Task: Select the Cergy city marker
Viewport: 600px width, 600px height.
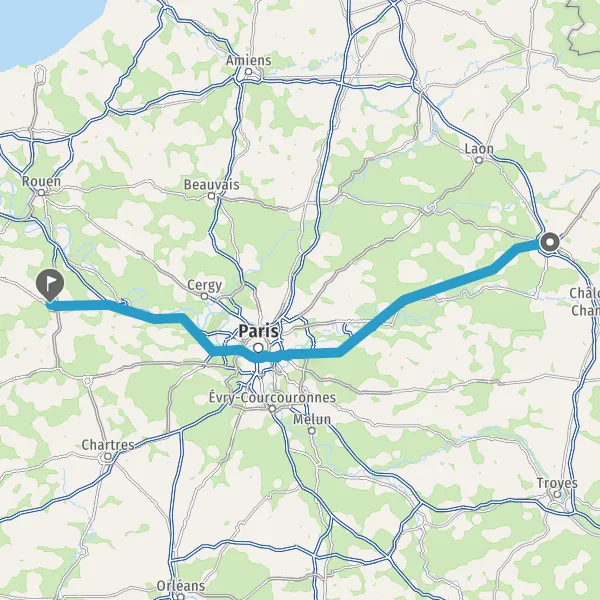Action: 204,296
